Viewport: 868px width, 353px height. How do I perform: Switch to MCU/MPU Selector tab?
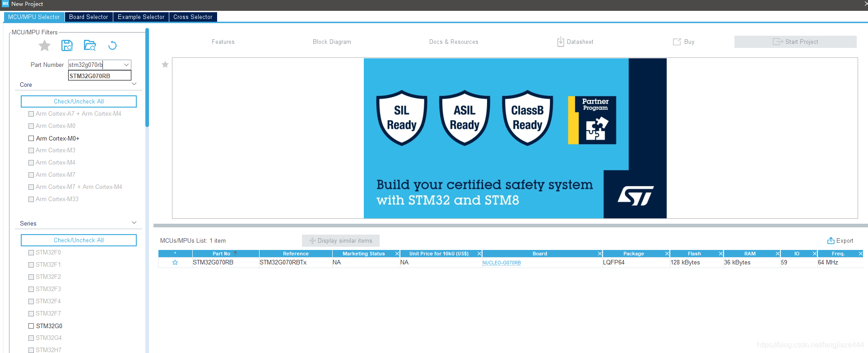[x=34, y=17]
